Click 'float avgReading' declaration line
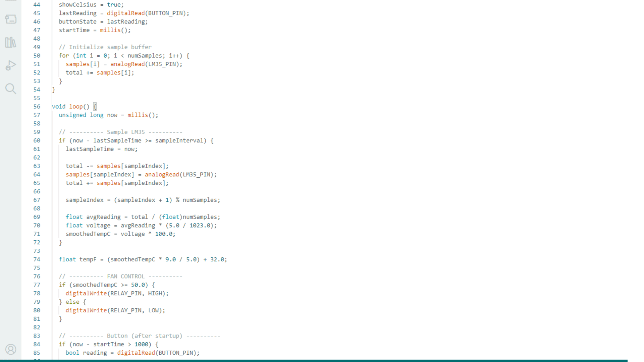Image resolution: width=644 pixels, height=362 pixels. coord(143,217)
